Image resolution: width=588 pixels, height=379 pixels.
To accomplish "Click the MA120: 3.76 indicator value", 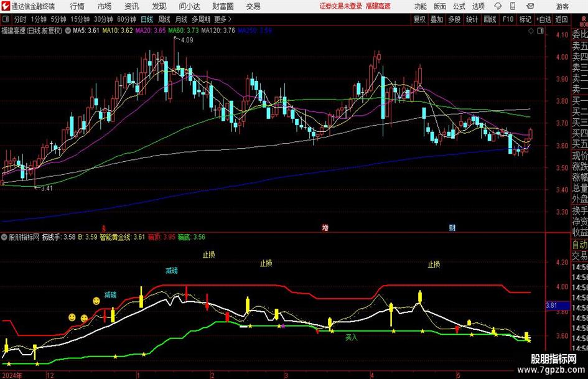I will pos(218,30).
